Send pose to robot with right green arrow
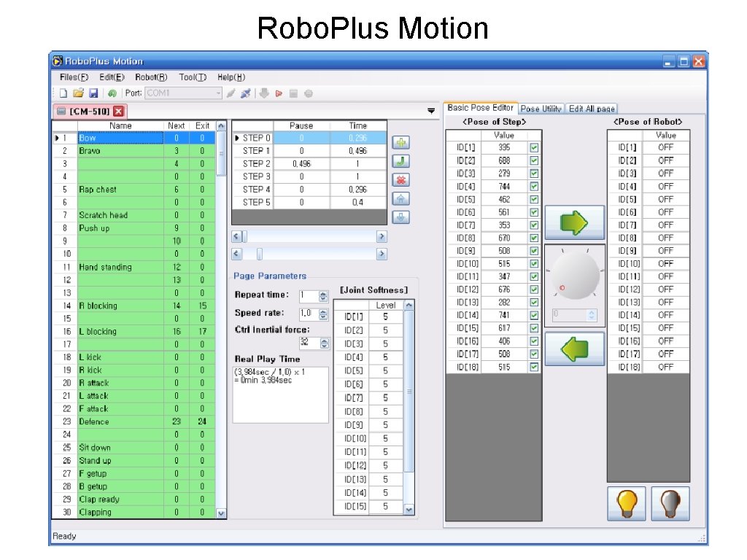747x560 pixels. coord(575,222)
